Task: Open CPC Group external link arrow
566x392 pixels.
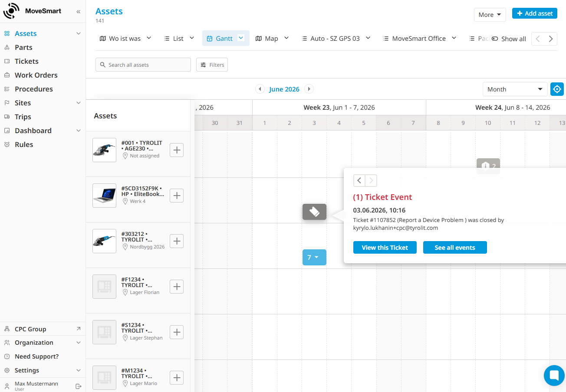Action: click(x=79, y=329)
